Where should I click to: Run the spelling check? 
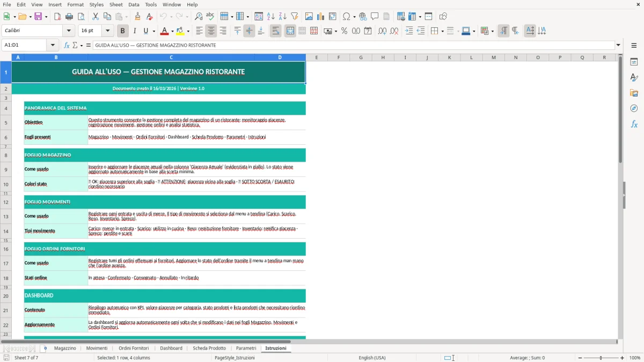click(210, 17)
